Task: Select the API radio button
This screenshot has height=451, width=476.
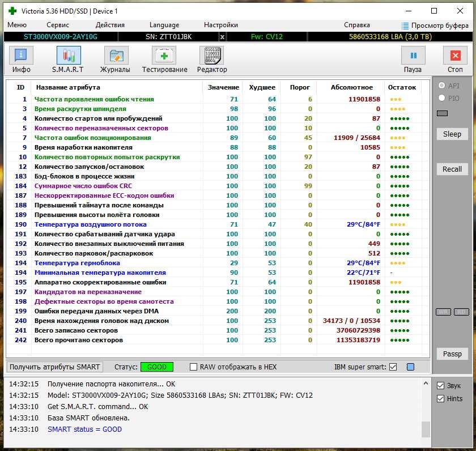Action: pos(441,86)
